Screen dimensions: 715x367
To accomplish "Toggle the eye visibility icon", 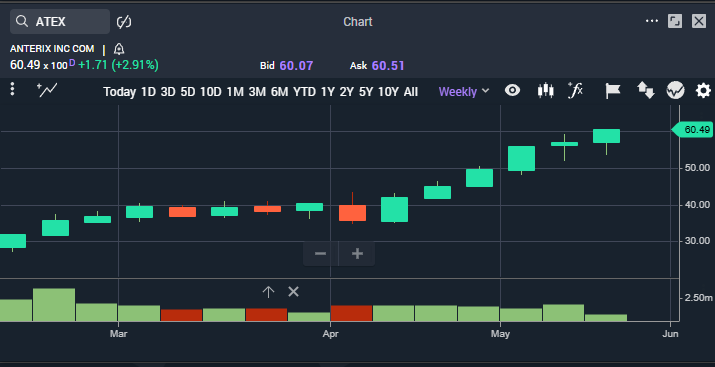I will click(x=513, y=90).
